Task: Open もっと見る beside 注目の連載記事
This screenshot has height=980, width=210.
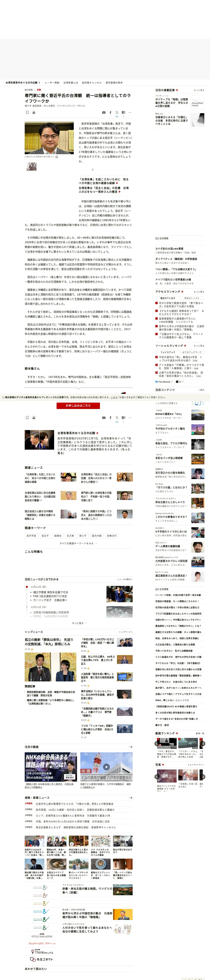Action: coord(199,90)
